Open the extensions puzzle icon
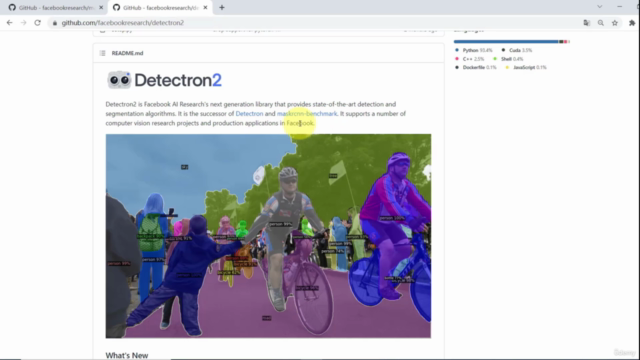Image resolution: width=640 pixels, height=360 pixels. [632, 23]
